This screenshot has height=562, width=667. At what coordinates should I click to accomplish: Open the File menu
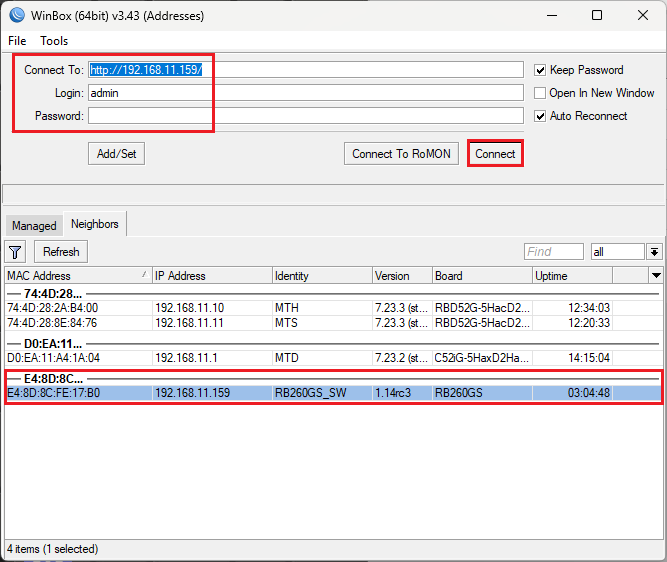click(17, 41)
